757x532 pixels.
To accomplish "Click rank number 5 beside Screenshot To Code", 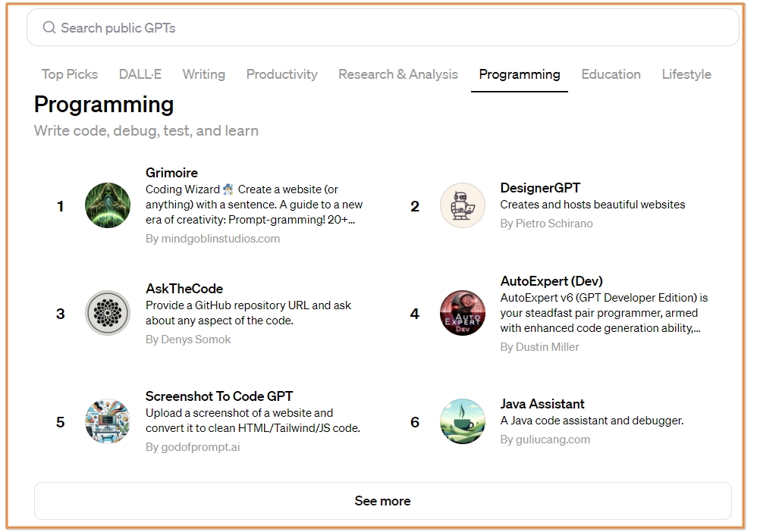I will (61, 422).
